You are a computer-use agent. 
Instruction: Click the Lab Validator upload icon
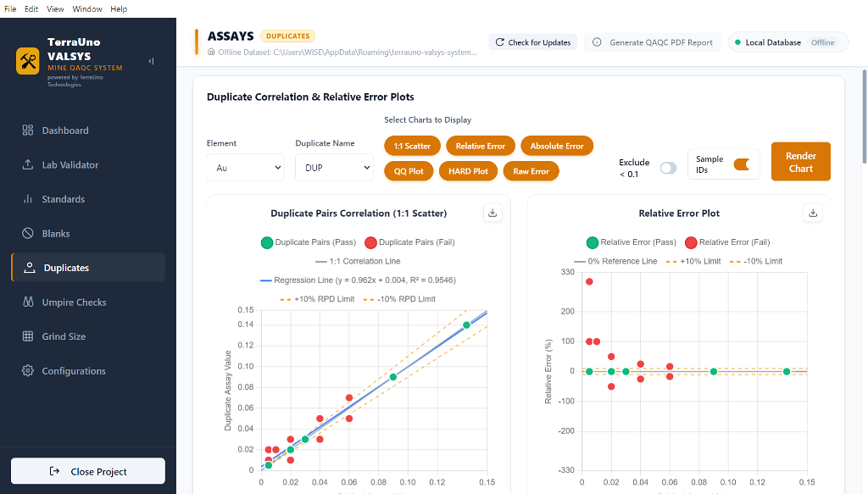(x=28, y=164)
